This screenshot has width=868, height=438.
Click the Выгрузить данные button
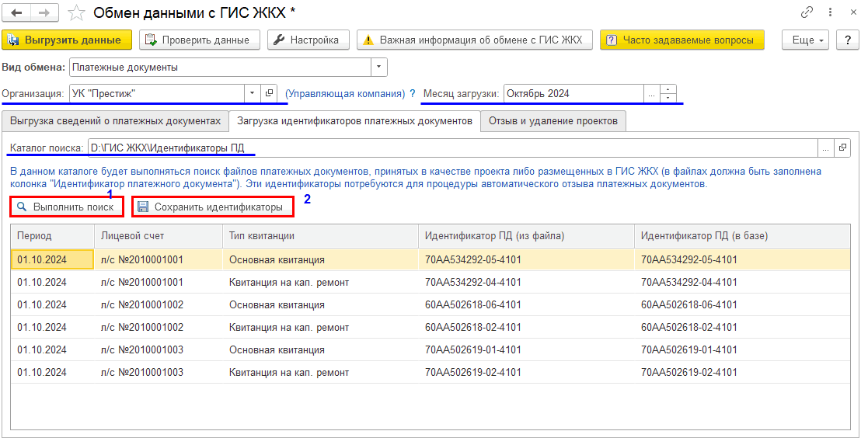click(66, 40)
